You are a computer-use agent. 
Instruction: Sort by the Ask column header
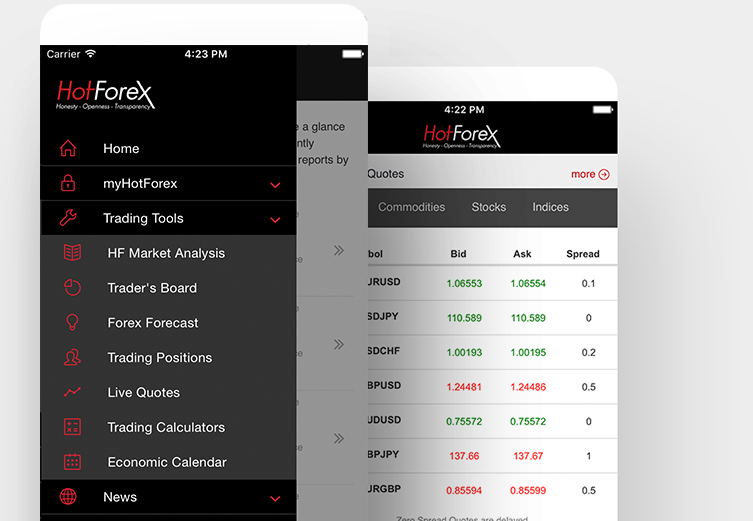point(522,254)
